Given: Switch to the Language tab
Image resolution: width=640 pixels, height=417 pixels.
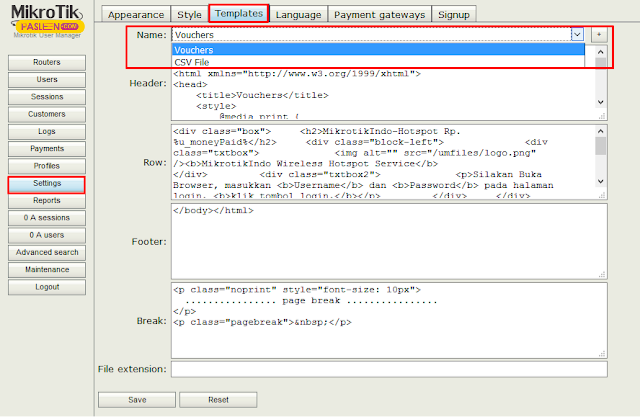Looking at the screenshot, I should click(x=298, y=14).
